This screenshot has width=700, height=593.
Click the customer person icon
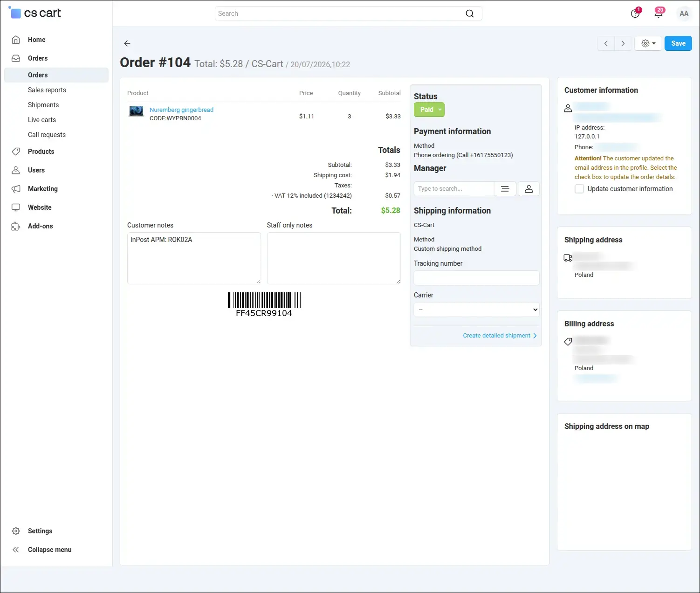pos(568,108)
